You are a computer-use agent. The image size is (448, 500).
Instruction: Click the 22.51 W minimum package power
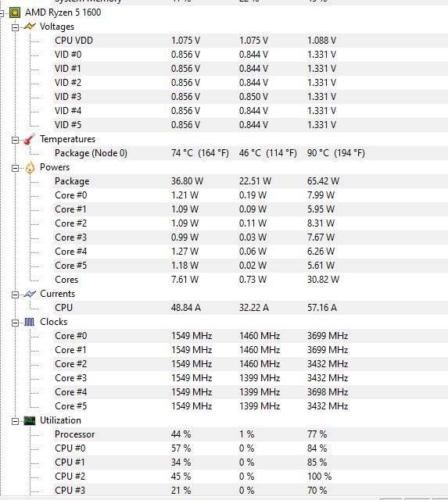(255, 181)
